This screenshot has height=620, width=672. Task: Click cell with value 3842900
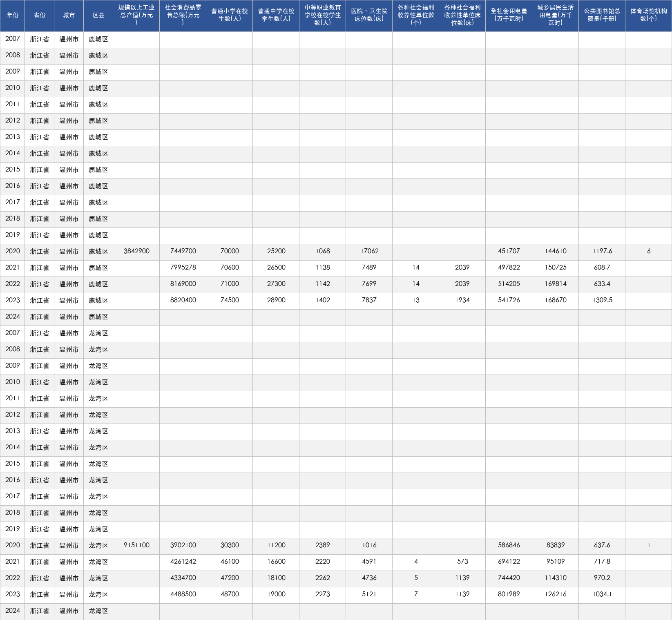tap(136, 252)
